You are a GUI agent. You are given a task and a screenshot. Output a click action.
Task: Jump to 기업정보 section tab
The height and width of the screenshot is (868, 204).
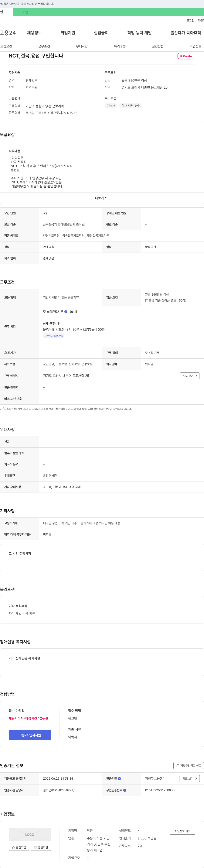point(195,46)
